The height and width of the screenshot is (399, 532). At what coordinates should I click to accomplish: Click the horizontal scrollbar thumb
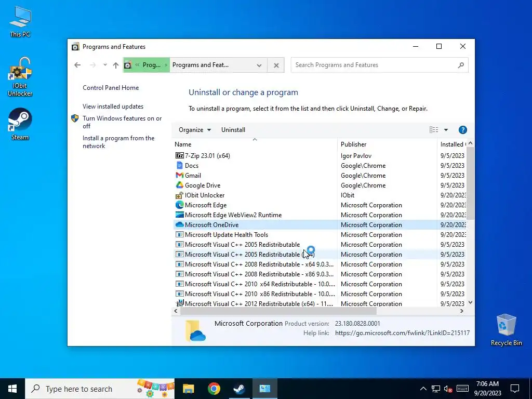coord(278,311)
